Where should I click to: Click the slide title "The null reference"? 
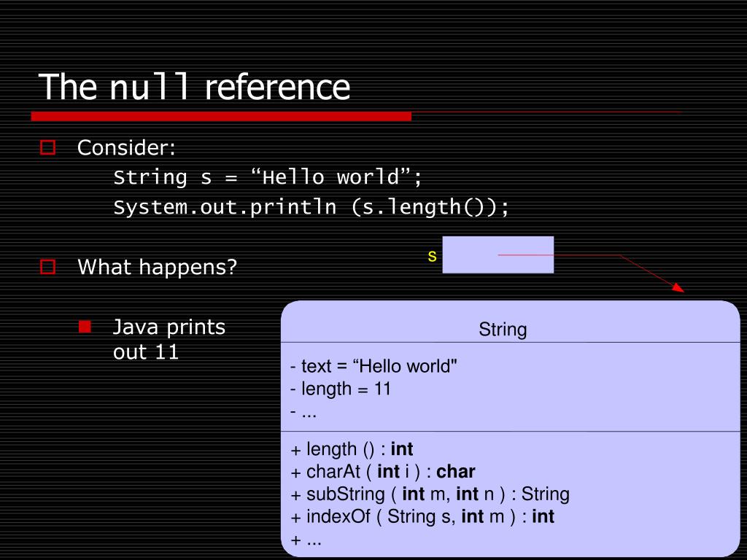194,87
